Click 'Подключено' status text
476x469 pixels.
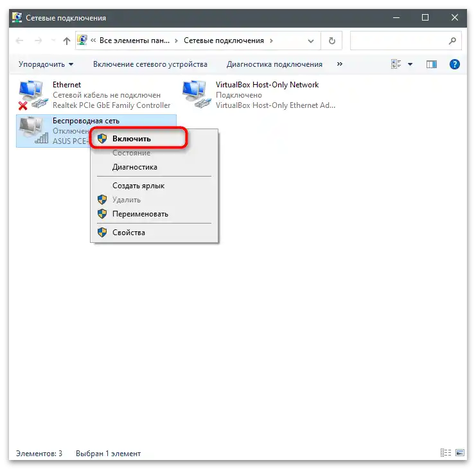(x=239, y=95)
